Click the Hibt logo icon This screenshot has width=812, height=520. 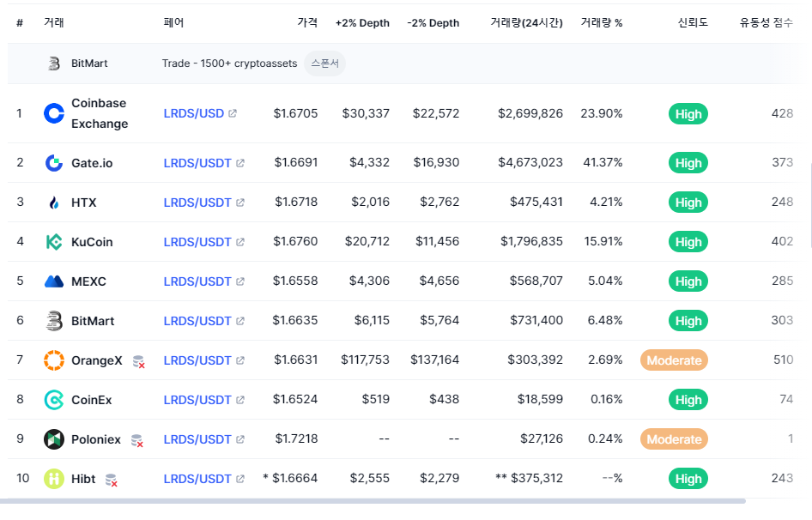click(x=54, y=479)
